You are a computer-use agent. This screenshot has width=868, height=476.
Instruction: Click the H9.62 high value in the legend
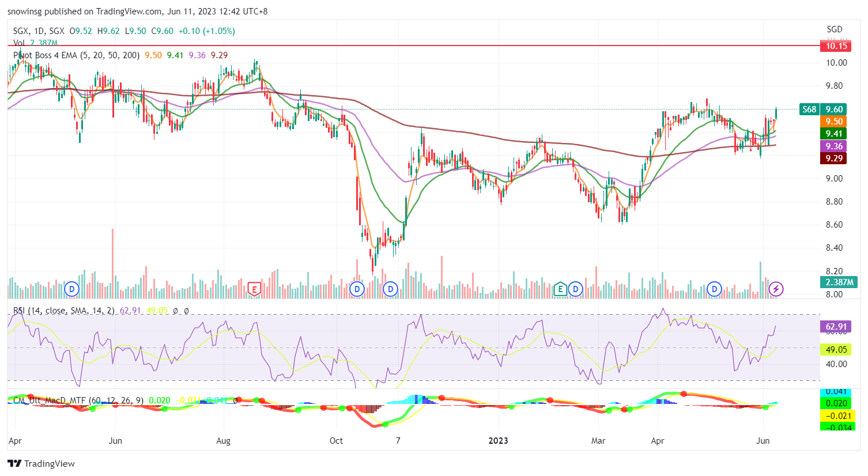(x=108, y=31)
